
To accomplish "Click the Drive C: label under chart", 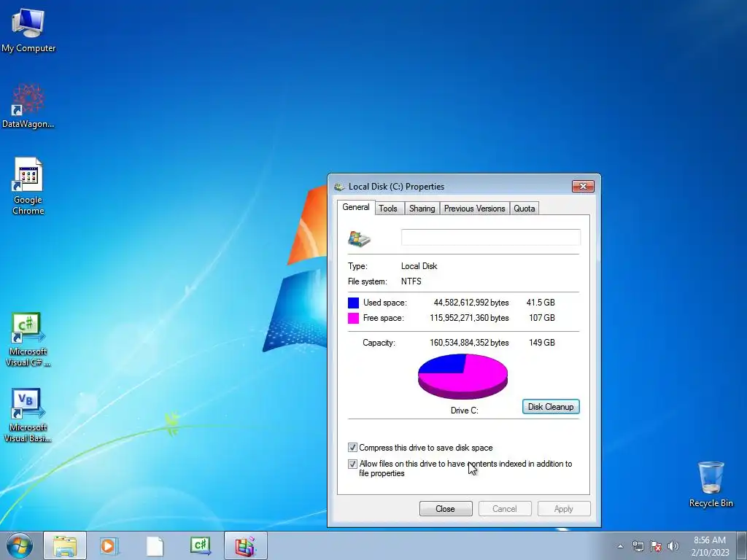I will pos(465,411).
